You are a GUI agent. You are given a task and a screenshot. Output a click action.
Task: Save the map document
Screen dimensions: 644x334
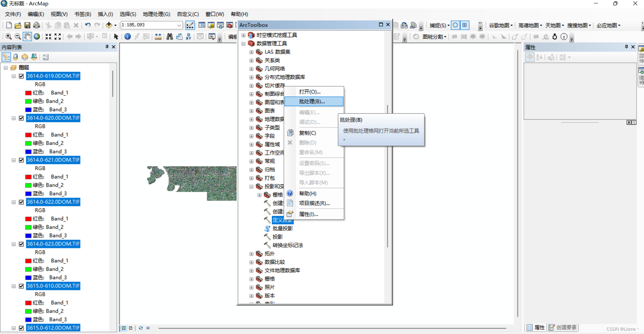[x=27, y=25]
